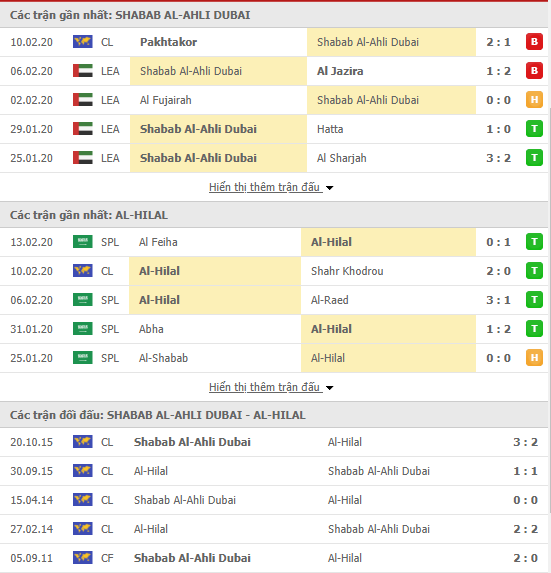The image size is (551, 573).
Task: Click UAE flag icon in Al Jazira row
Action: (x=83, y=71)
